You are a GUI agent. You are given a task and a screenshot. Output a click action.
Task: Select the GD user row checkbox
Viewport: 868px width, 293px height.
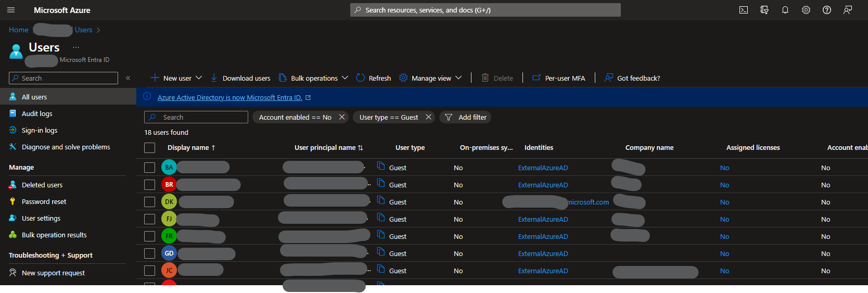point(150,253)
